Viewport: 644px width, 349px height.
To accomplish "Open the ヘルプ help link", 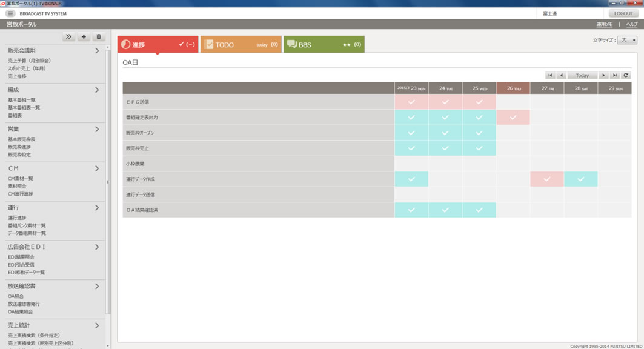I will pyautogui.click(x=631, y=24).
